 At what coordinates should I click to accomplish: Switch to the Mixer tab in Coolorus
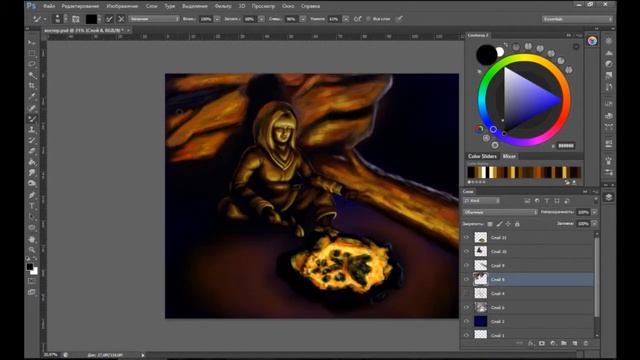click(509, 156)
